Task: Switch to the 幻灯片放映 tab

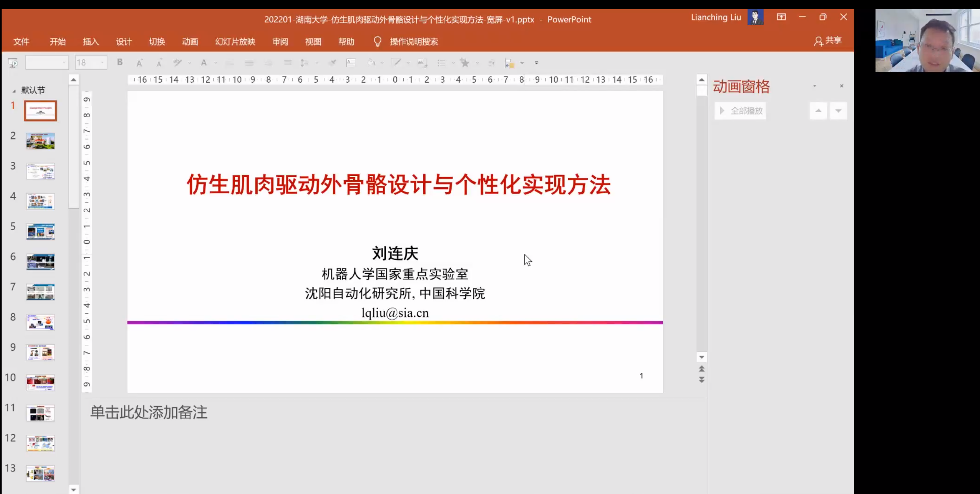Action: (235, 41)
